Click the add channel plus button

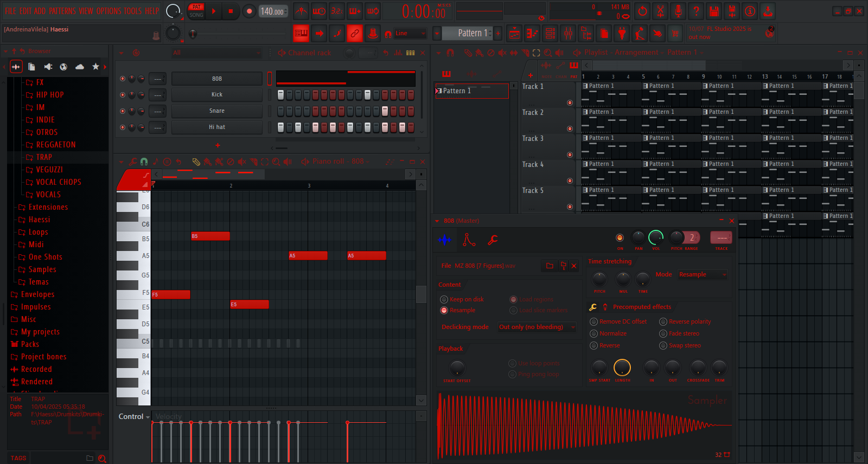pos(218,145)
